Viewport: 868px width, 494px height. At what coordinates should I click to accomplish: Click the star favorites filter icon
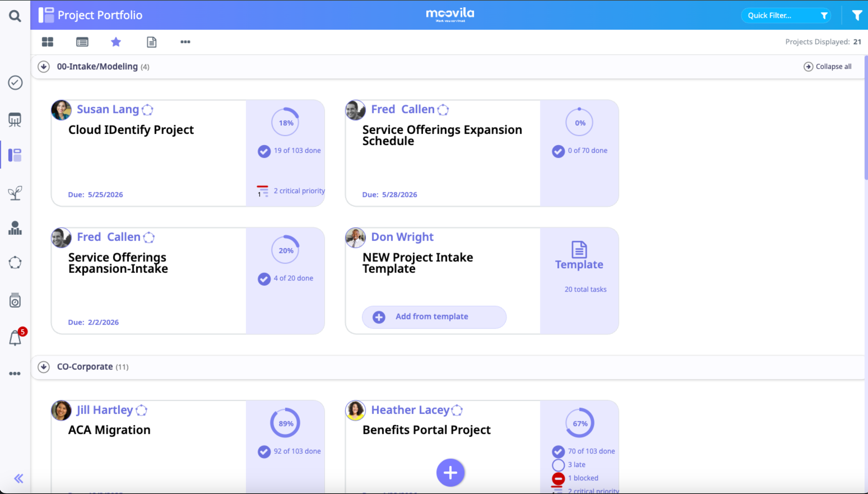coord(116,42)
